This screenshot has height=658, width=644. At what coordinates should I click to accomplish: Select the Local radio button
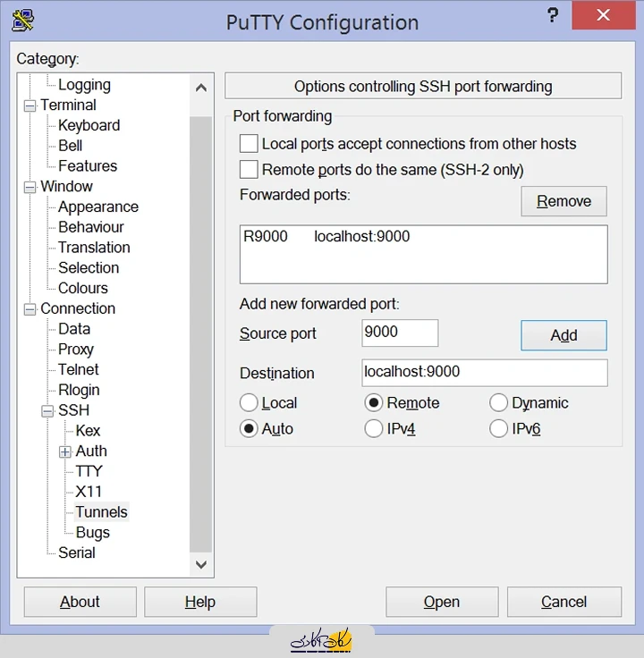pyautogui.click(x=250, y=403)
